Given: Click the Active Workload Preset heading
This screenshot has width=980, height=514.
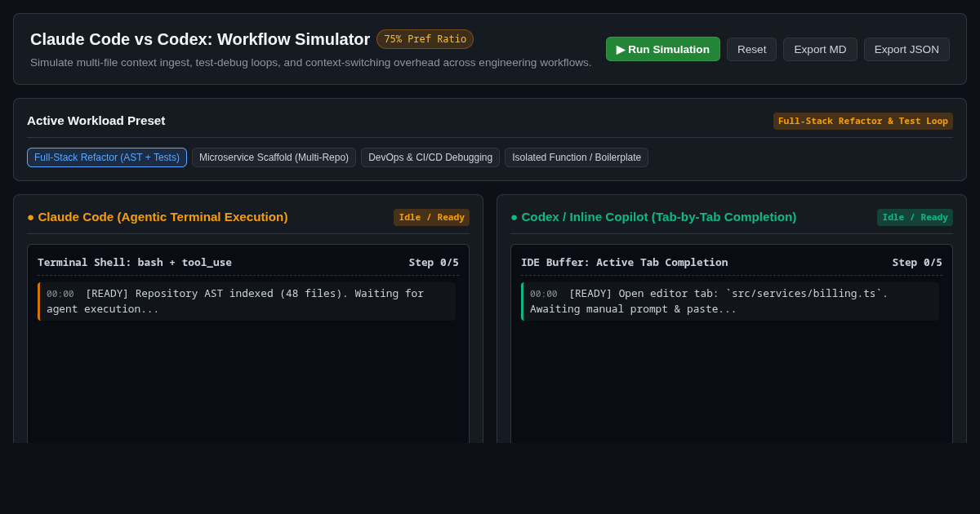Looking at the screenshot, I should click(x=96, y=121).
